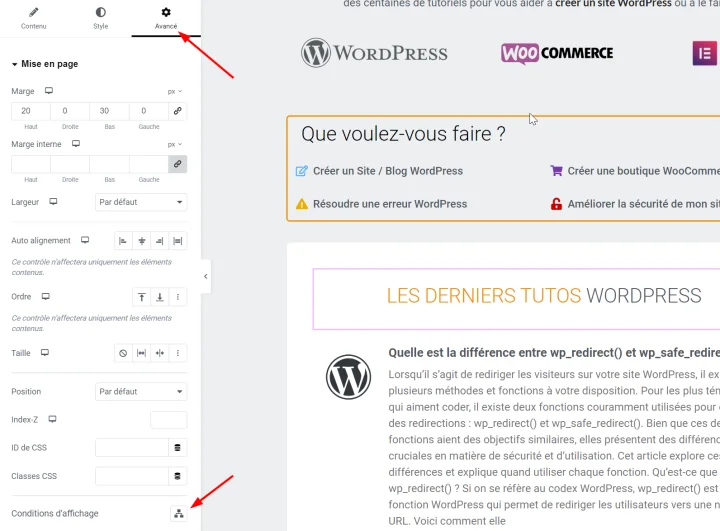Click the responsive device icon next to Index-Z
The height and width of the screenshot is (531, 720).
point(52,419)
